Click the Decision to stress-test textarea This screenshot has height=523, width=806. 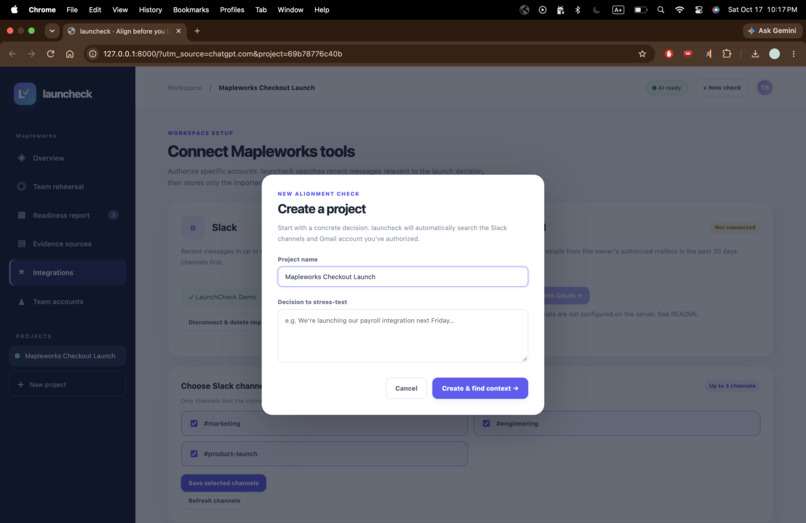pyautogui.click(x=402, y=335)
